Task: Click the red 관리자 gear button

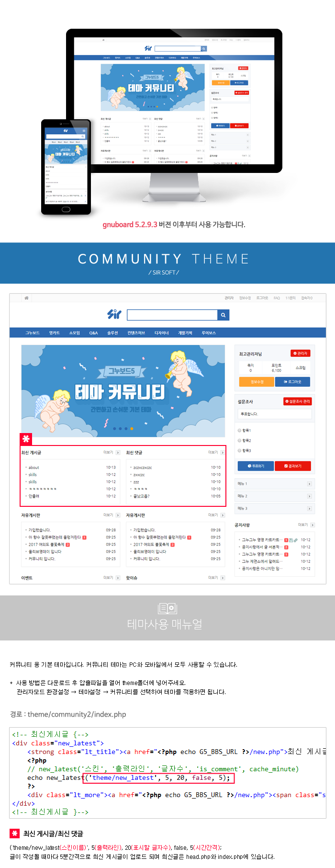Action: coord(300,354)
